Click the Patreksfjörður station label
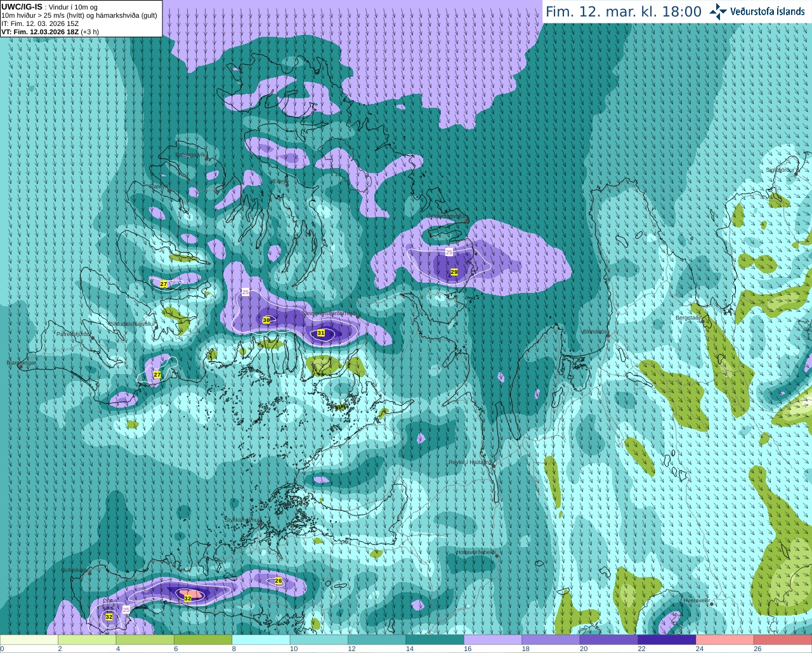This screenshot has height=653, width=812. coord(74,333)
